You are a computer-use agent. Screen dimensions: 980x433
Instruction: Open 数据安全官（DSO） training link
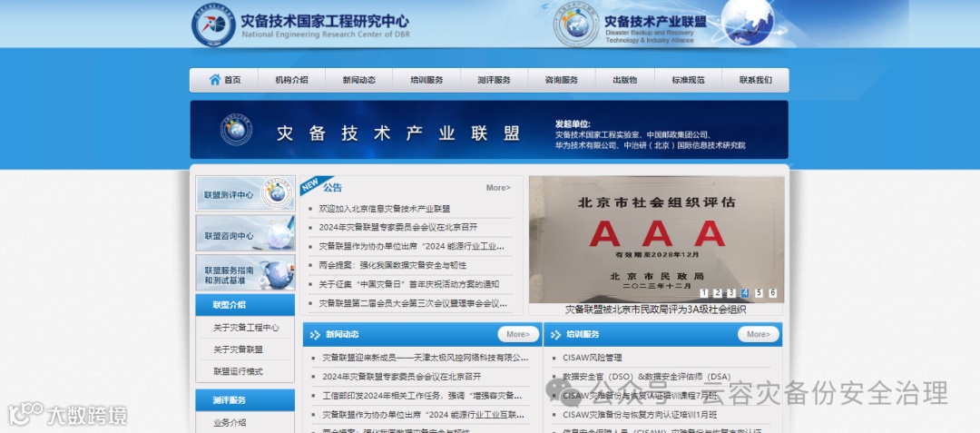pyautogui.click(x=646, y=377)
